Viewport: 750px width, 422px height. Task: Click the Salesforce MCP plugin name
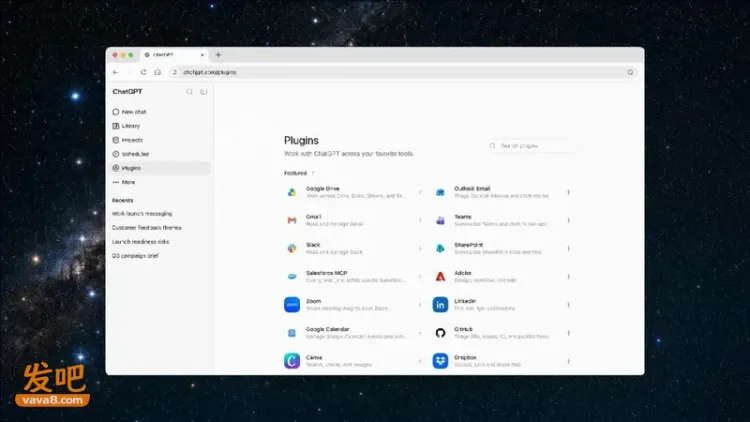pos(326,273)
